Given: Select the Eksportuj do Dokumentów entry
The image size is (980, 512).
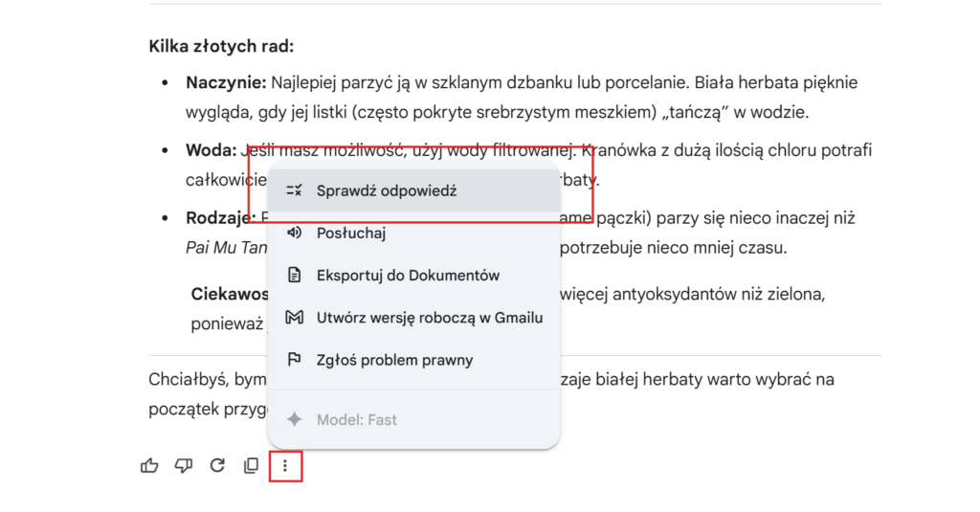Looking at the screenshot, I should pos(408,276).
